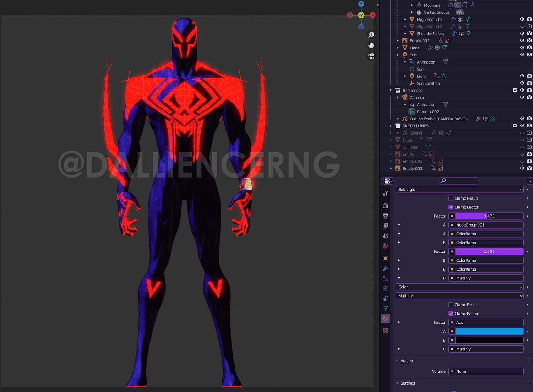This screenshot has width=533, height=392.
Task: Open the Physics properties tab
Action: click(x=385, y=288)
